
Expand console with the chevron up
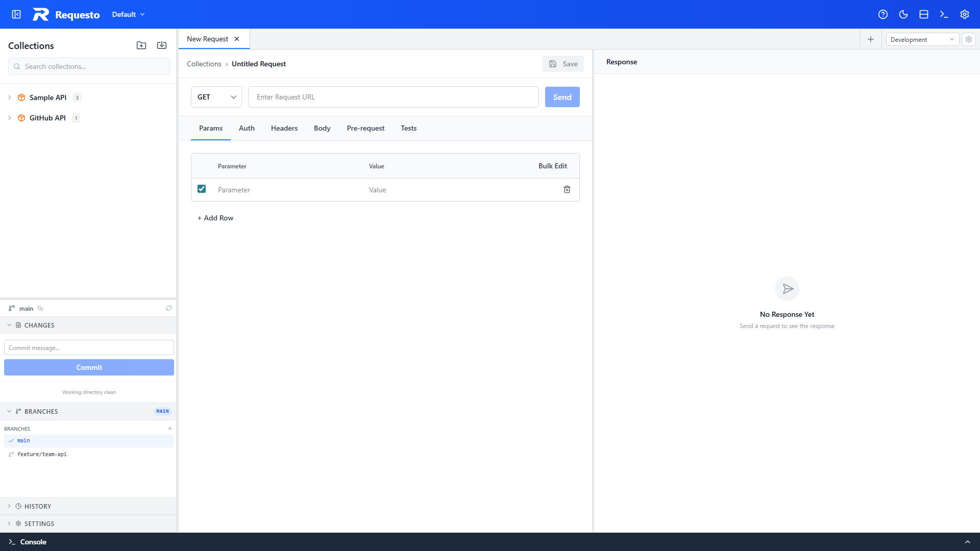[968, 542]
